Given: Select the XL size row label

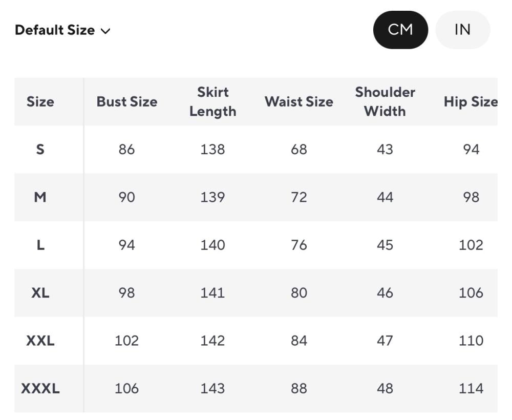Looking at the screenshot, I should [x=40, y=293].
